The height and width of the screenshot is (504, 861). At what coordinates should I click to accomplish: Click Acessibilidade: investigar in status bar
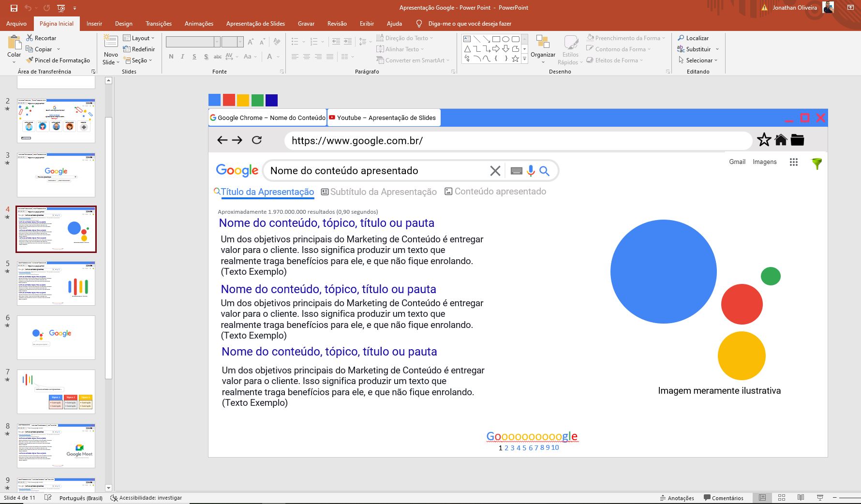(146, 498)
